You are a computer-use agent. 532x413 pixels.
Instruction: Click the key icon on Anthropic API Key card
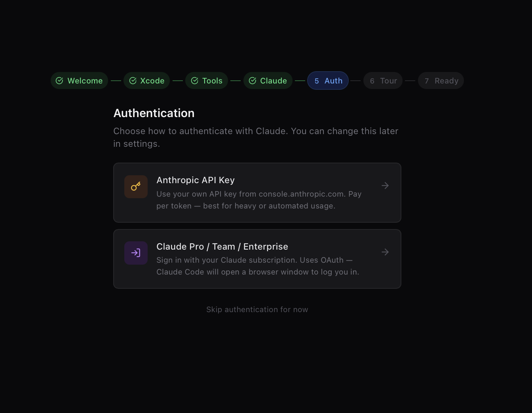(136, 186)
